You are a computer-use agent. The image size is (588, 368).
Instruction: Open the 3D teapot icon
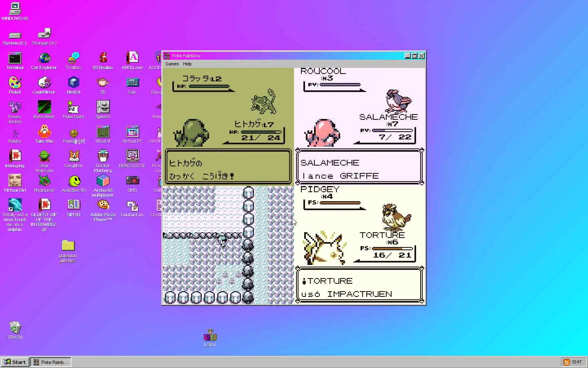(x=103, y=86)
